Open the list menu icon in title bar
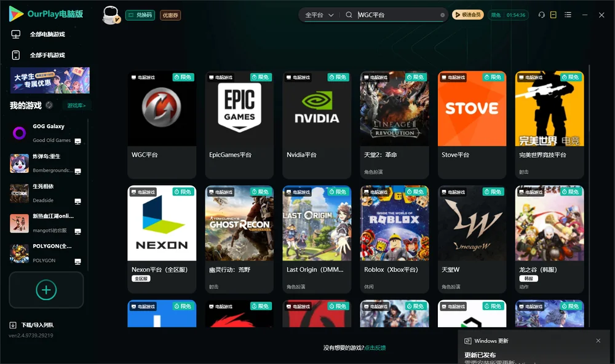This screenshot has height=364, width=615. pyautogui.click(x=568, y=15)
